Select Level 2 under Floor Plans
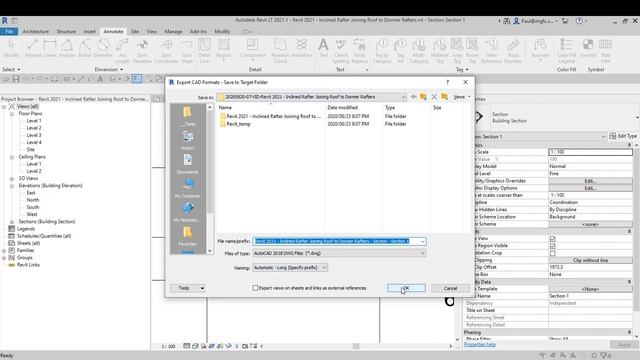The width and height of the screenshot is (640, 360). click(x=34, y=128)
